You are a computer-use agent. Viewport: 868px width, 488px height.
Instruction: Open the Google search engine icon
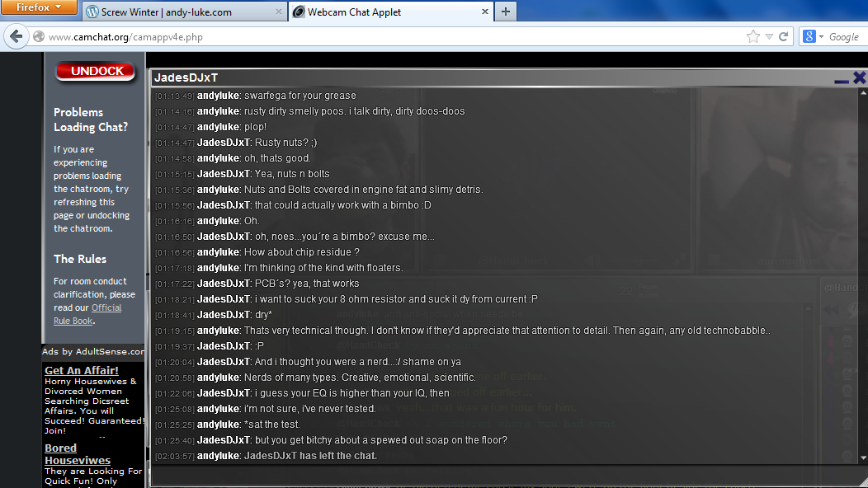[x=809, y=37]
